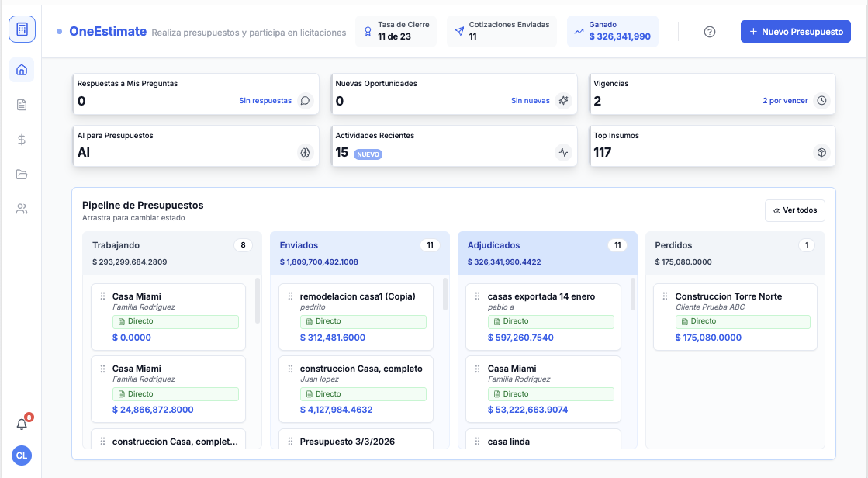The width and height of the screenshot is (868, 478).
Task: Open the finances (dollar) section in the sidebar
Action: click(22, 140)
